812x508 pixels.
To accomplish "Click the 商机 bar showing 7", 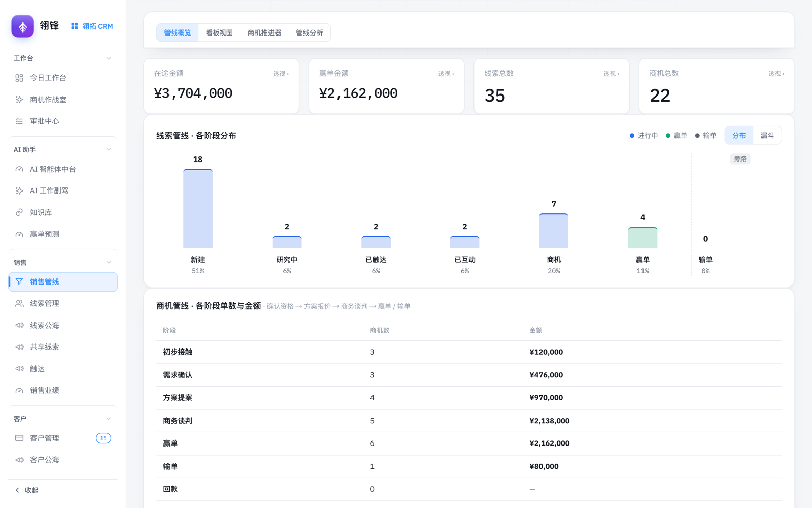I will [554, 231].
